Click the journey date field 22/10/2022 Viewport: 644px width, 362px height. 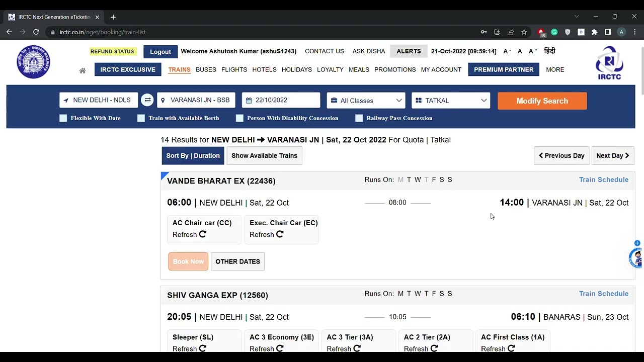click(x=281, y=100)
